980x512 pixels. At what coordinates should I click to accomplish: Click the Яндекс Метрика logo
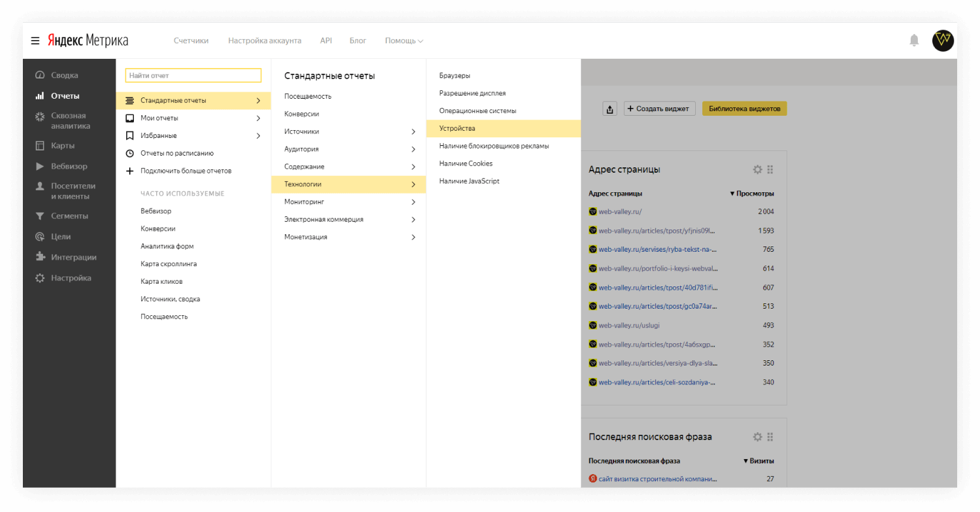(x=88, y=41)
